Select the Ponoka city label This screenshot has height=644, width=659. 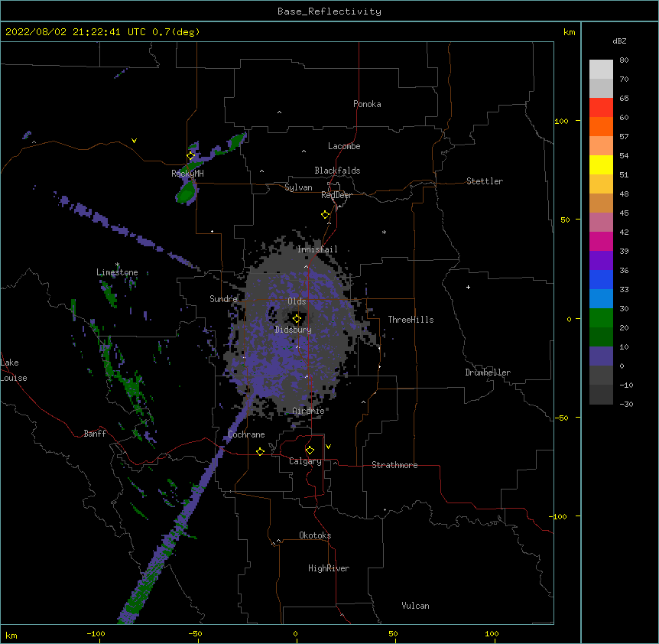pos(367,104)
